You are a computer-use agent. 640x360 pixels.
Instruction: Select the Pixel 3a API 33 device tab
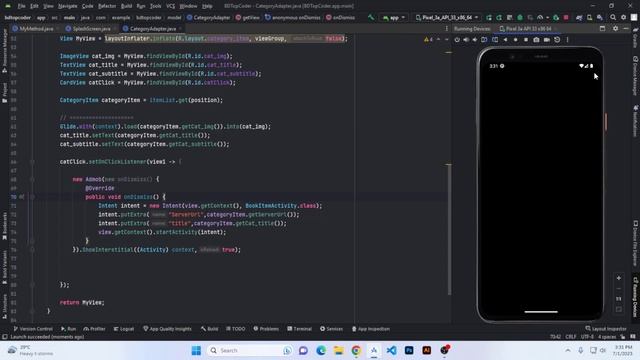528,29
